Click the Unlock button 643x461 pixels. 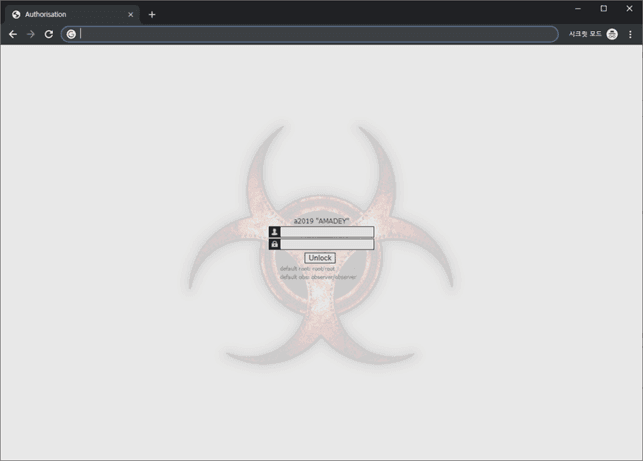pos(320,258)
